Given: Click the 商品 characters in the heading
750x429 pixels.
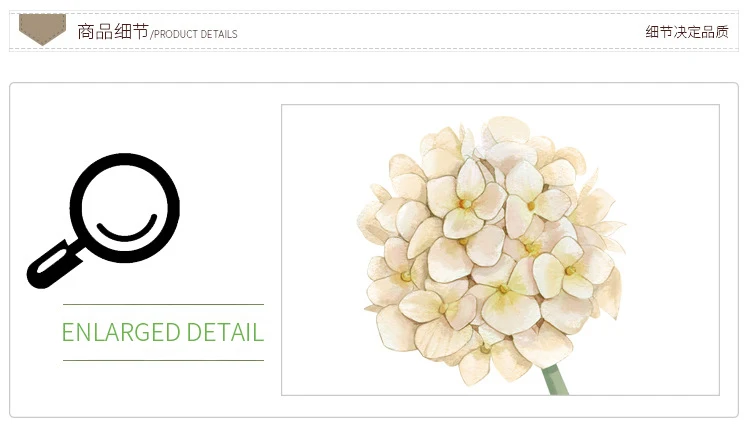Looking at the screenshot, I should pyautogui.click(x=95, y=32).
